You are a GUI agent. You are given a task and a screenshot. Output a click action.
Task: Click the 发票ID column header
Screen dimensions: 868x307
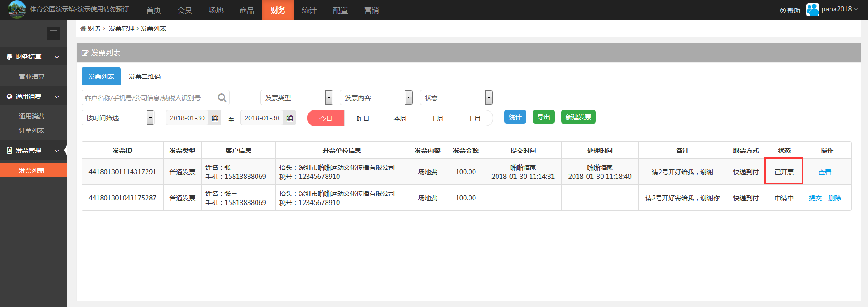(122, 151)
